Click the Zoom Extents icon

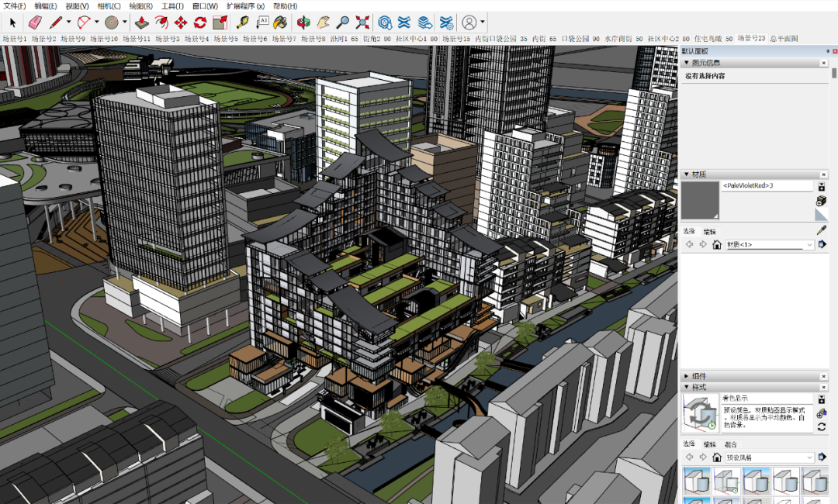tap(362, 22)
